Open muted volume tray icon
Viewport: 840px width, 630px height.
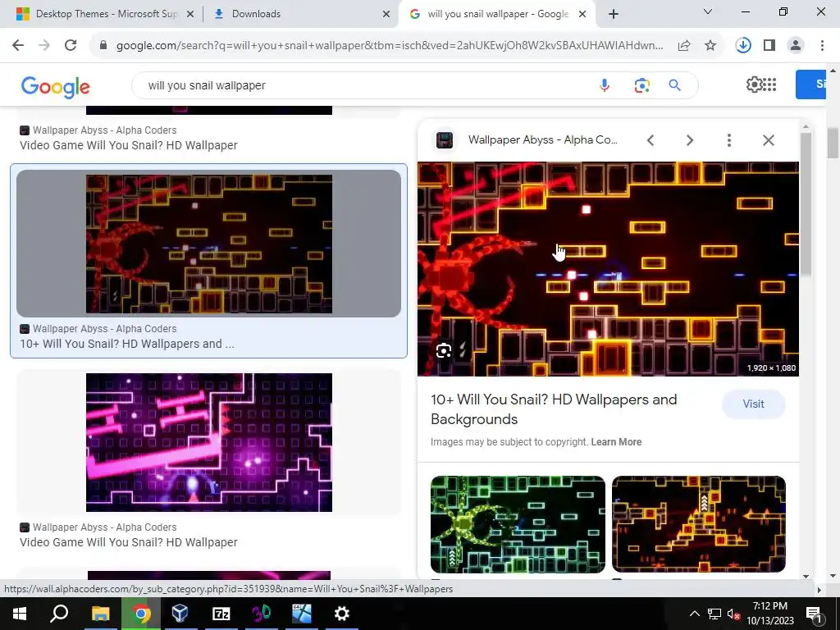tap(733, 614)
